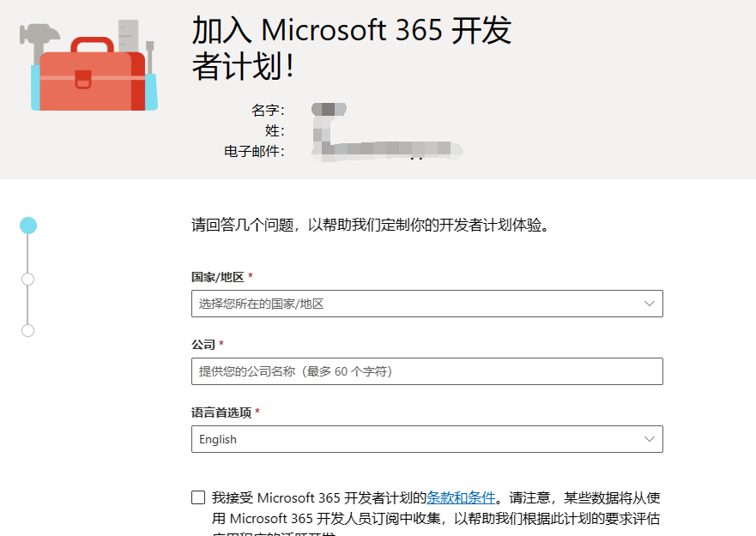Click the hammer icon in the illustration
Viewport: 756px width, 536px height.
click(39, 33)
